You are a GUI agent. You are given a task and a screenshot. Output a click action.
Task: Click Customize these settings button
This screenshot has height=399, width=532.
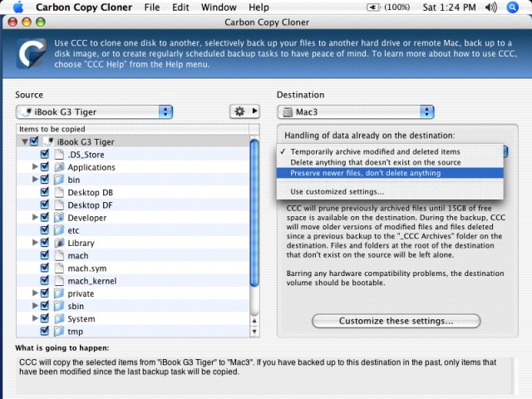click(x=396, y=321)
